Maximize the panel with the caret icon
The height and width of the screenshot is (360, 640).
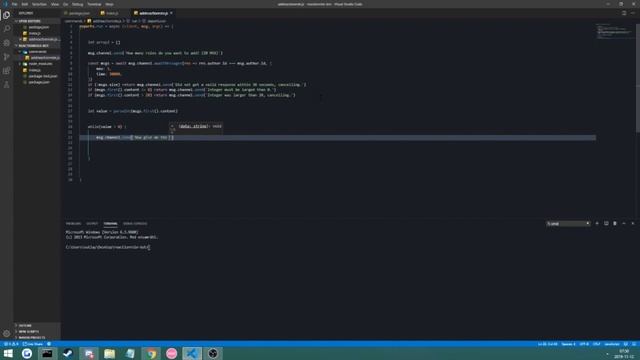click(624, 223)
